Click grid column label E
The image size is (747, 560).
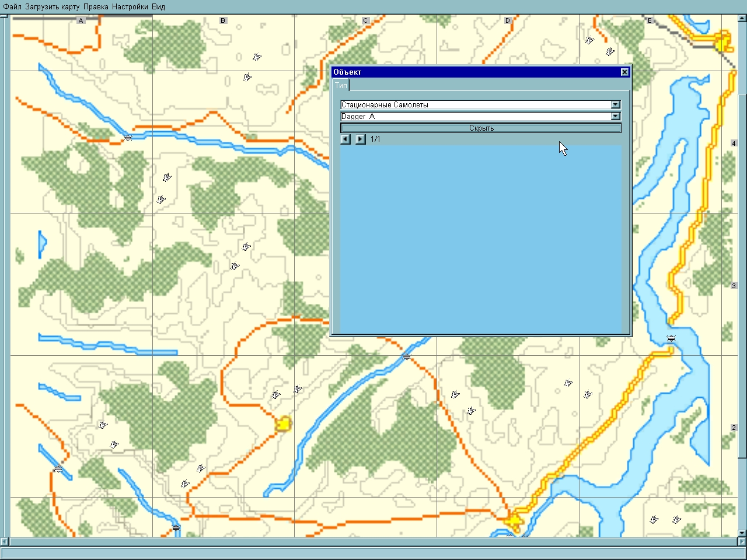tap(650, 20)
